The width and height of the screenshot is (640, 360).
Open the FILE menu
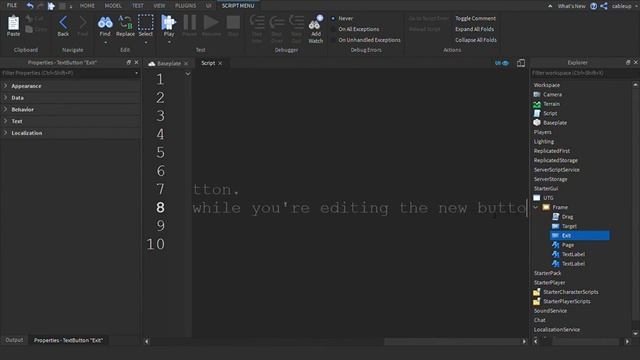click(12, 5)
